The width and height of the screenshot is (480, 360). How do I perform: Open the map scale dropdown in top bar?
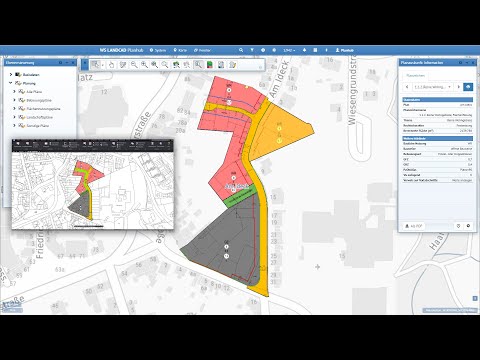pyautogui.click(x=289, y=50)
